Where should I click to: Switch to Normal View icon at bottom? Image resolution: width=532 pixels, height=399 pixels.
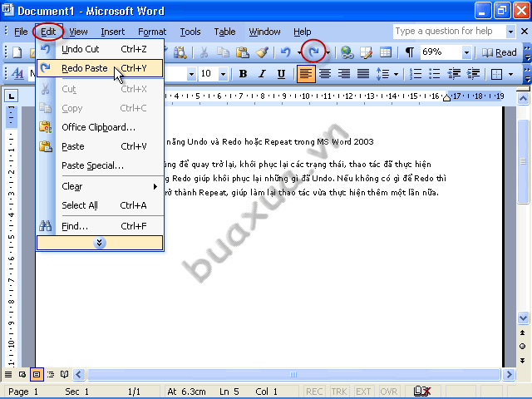coord(8,375)
